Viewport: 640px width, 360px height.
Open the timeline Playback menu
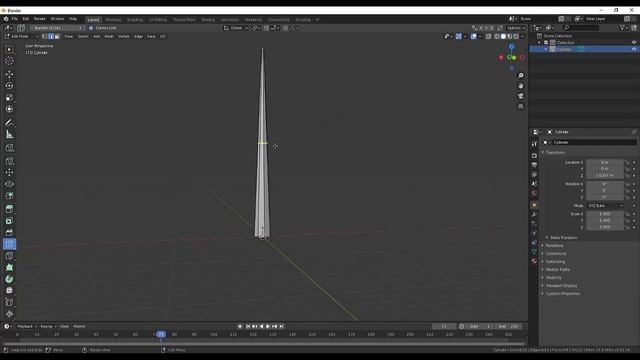27,327
